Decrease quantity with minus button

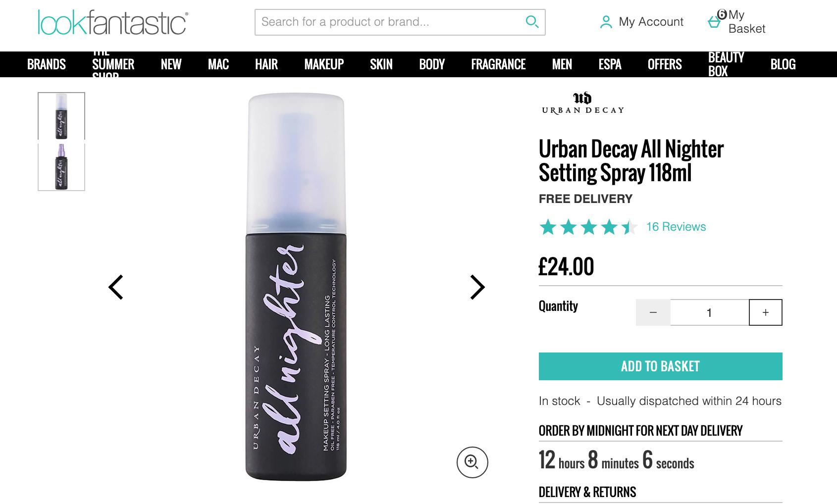(653, 312)
